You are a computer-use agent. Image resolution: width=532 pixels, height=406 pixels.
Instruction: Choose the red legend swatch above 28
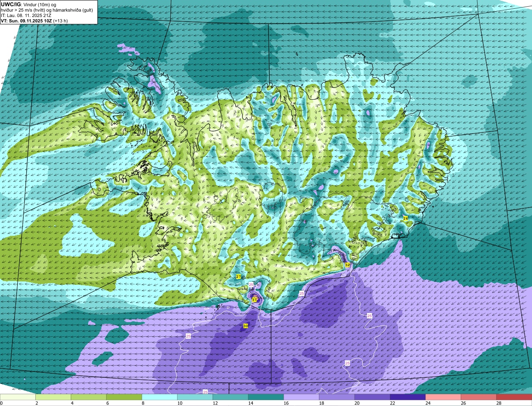(514, 397)
